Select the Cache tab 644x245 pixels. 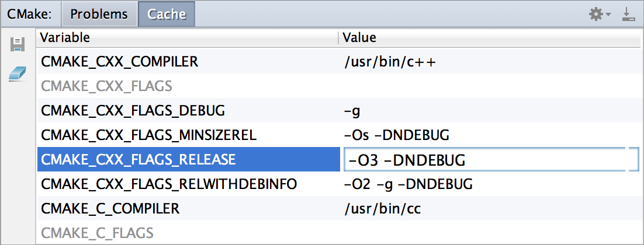(x=166, y=15)
